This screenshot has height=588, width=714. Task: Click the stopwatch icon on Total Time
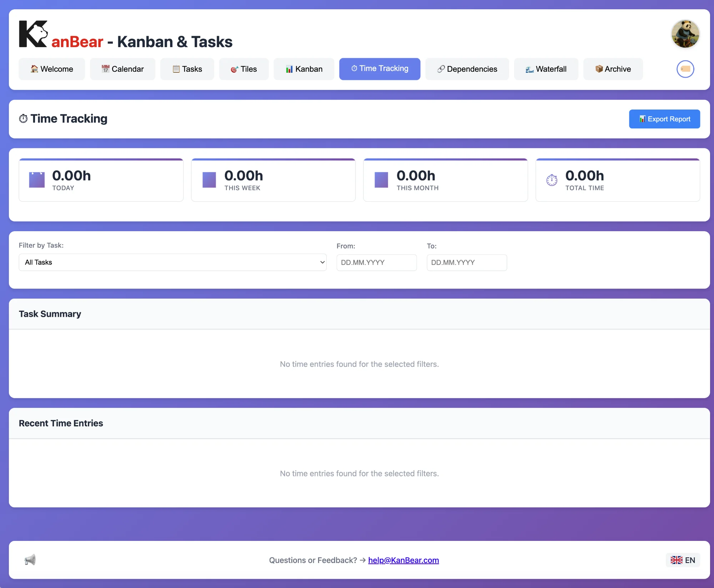[x=552, y=180]
